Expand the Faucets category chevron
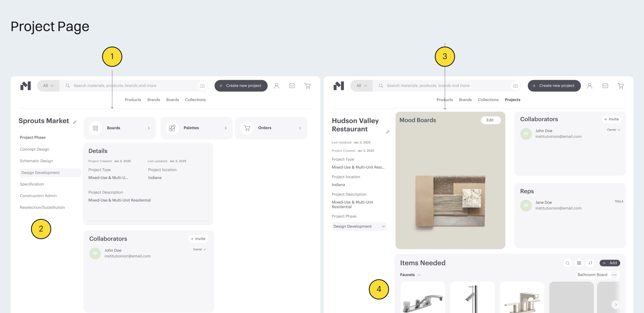 [419, 275]
